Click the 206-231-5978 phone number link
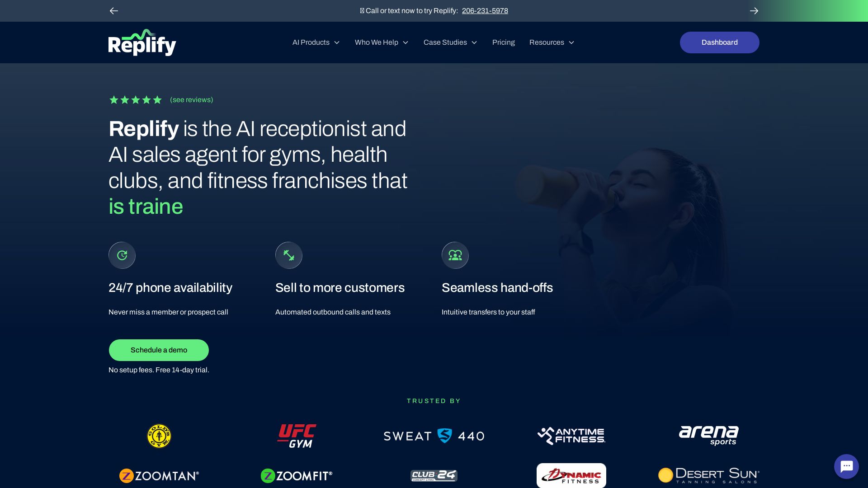868x488 pixels. click(x=485, y=11)
